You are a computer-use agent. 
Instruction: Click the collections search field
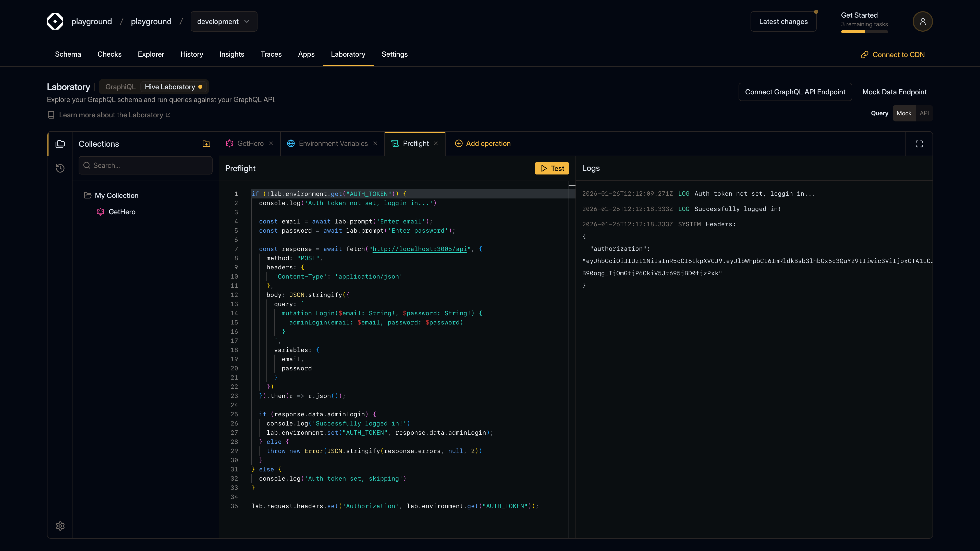[x=145, y=165]
